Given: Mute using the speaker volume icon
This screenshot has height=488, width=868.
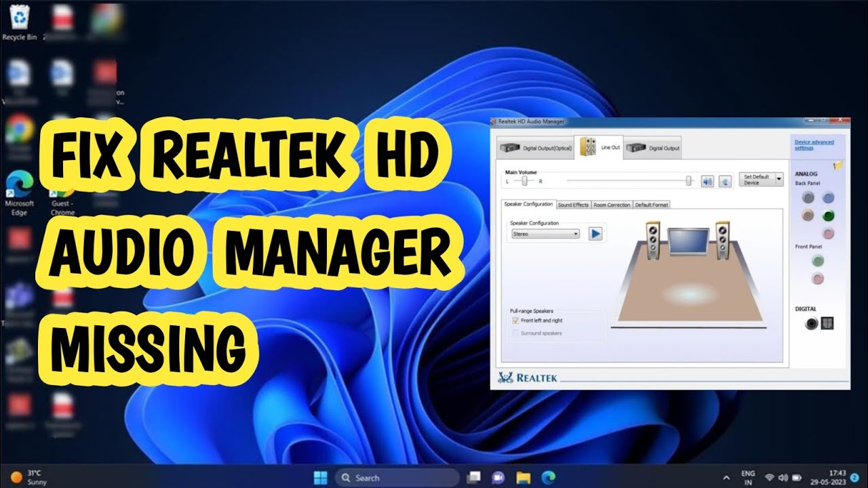Looking at the screenshot, I should pyautogui.click(x=707, y=181).
